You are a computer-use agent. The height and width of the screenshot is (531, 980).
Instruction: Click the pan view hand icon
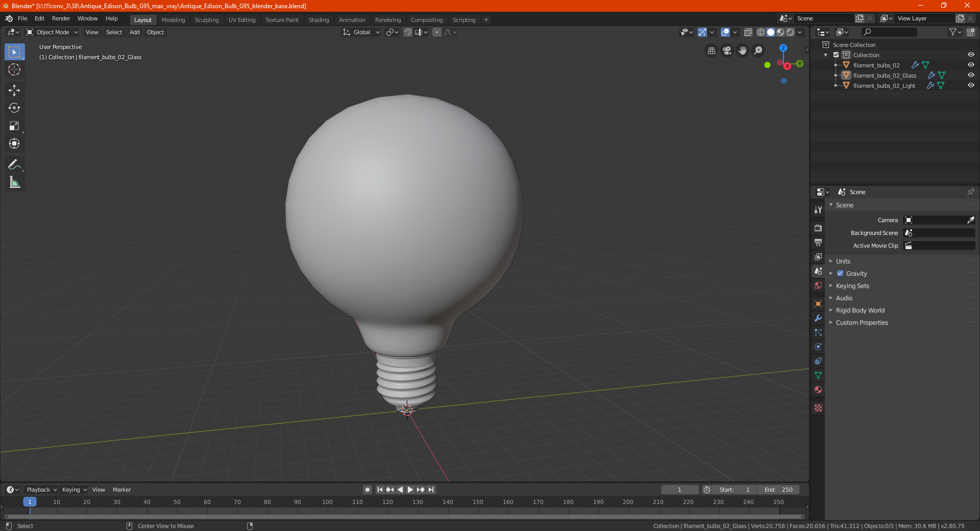[x=743, y=51]
